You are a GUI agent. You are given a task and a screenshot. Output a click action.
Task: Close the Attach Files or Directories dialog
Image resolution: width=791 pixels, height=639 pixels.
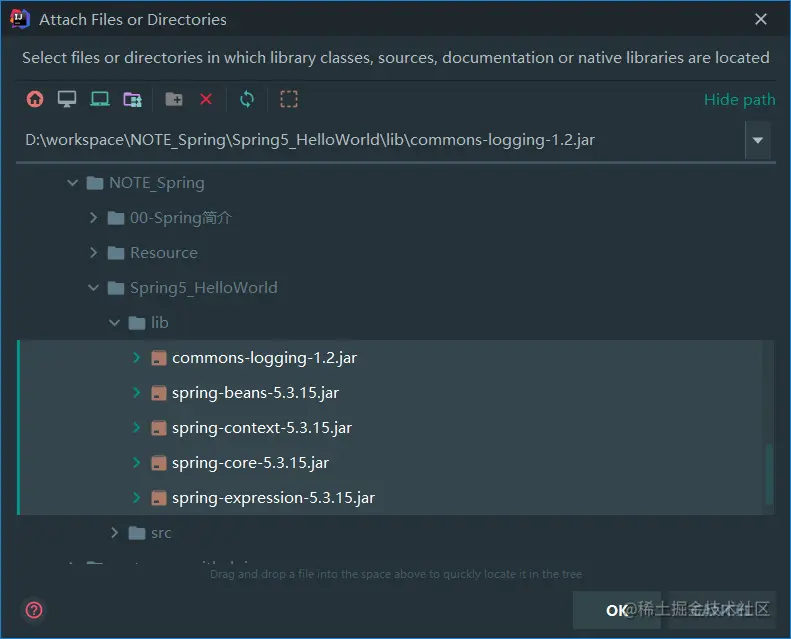(761, 19)
